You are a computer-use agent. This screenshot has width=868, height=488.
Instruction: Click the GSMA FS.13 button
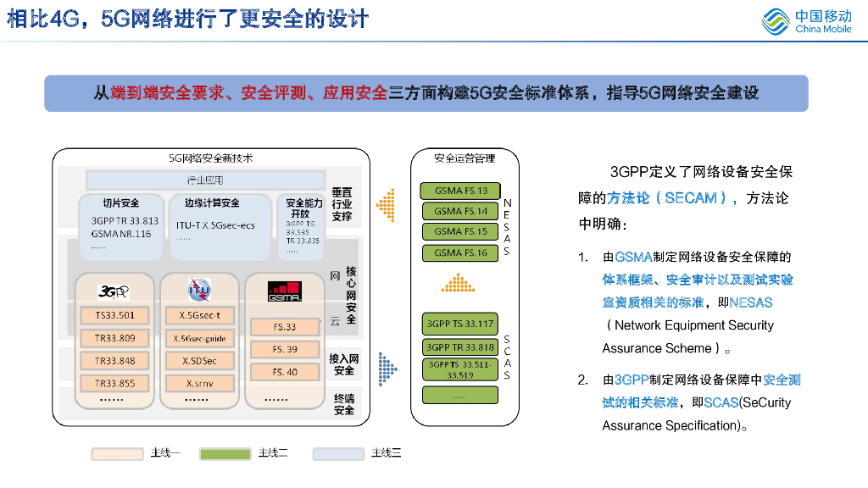tap(459, 191)
